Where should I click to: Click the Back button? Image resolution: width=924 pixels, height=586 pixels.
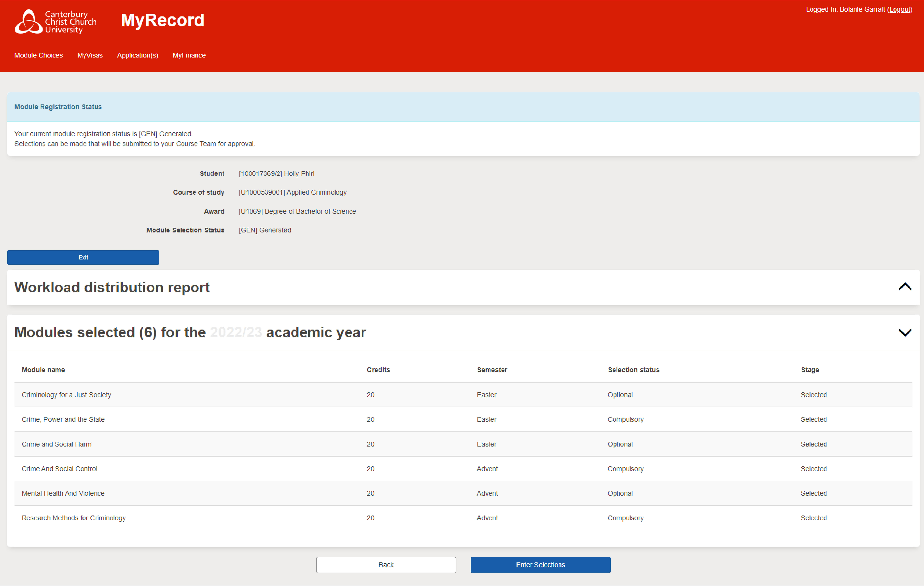coord(386,565)
